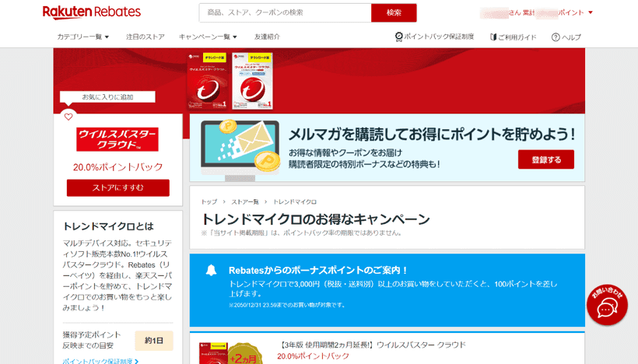Click the ヘルプ question mark icon

pyautogui.click(x=556, y=37)
